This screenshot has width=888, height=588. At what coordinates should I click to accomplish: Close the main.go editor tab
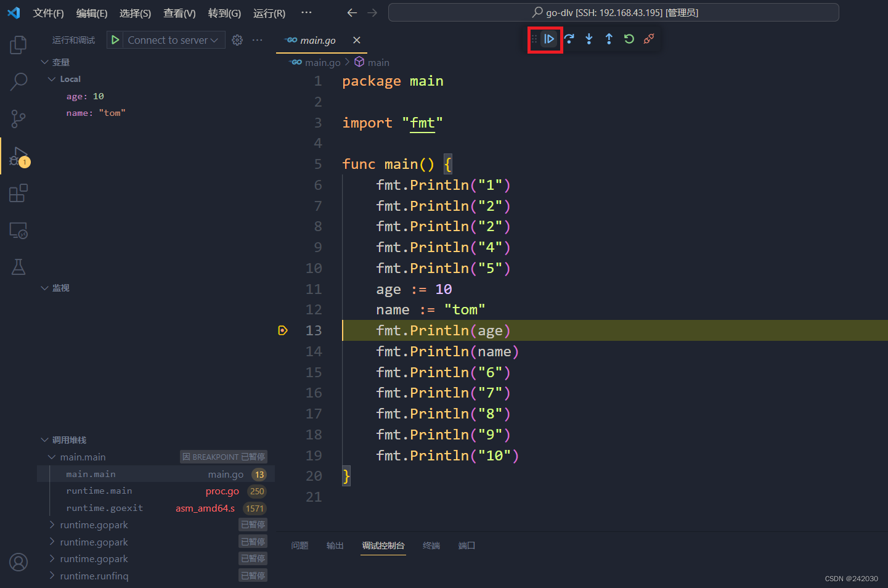click(357, 40)
